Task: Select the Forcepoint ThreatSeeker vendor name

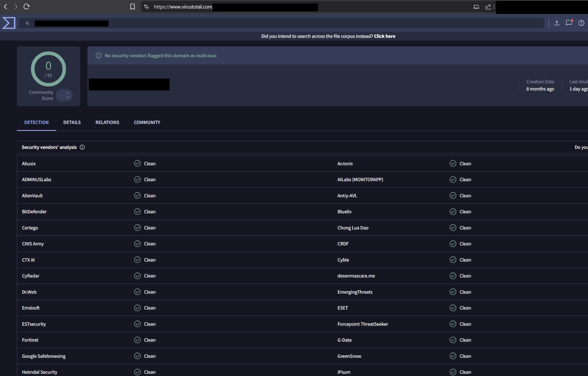Action: [x=363, y=324]
